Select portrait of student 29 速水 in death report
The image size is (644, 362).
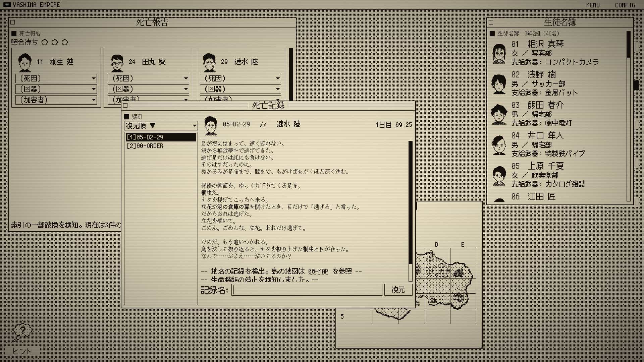coord(209,62)
